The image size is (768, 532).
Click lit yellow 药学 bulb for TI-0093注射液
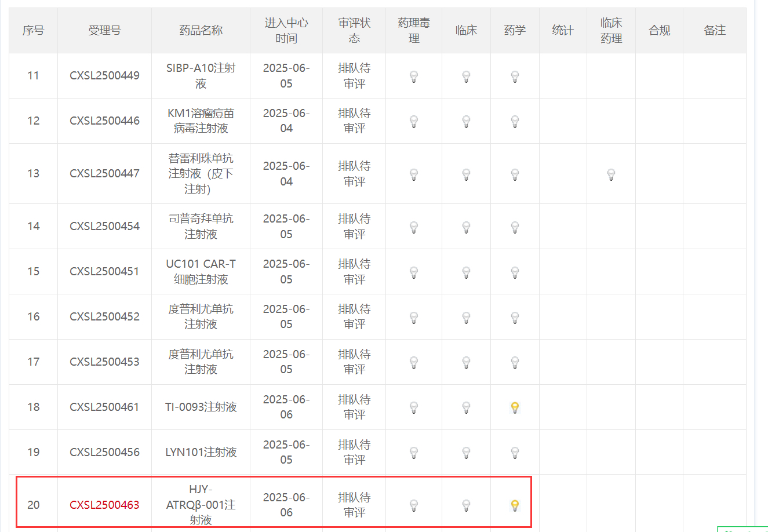pyautogui.click(x=515, y=407)
